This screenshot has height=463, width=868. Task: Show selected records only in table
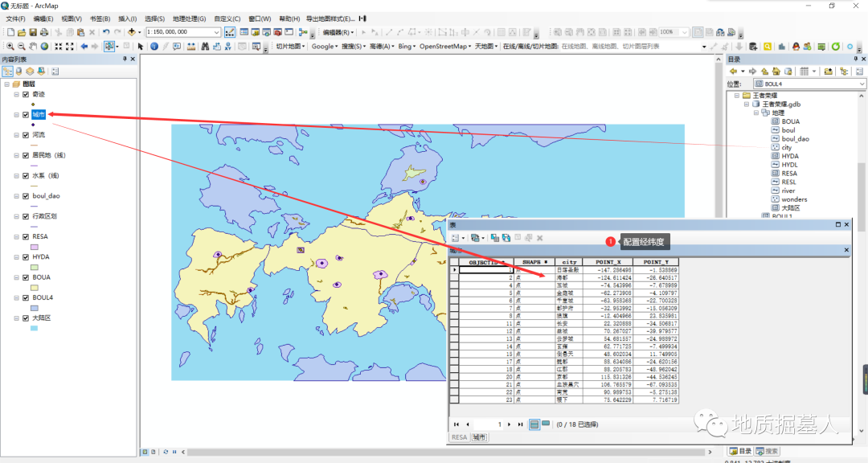546,424
